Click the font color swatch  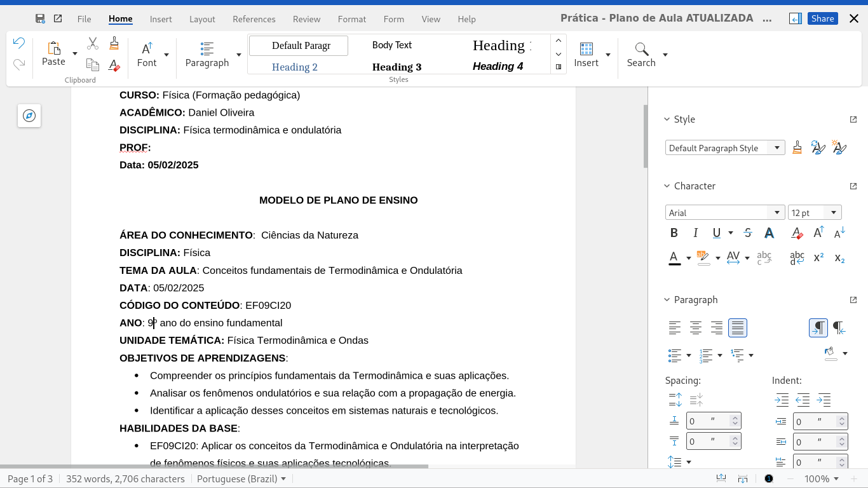(674, 258)
